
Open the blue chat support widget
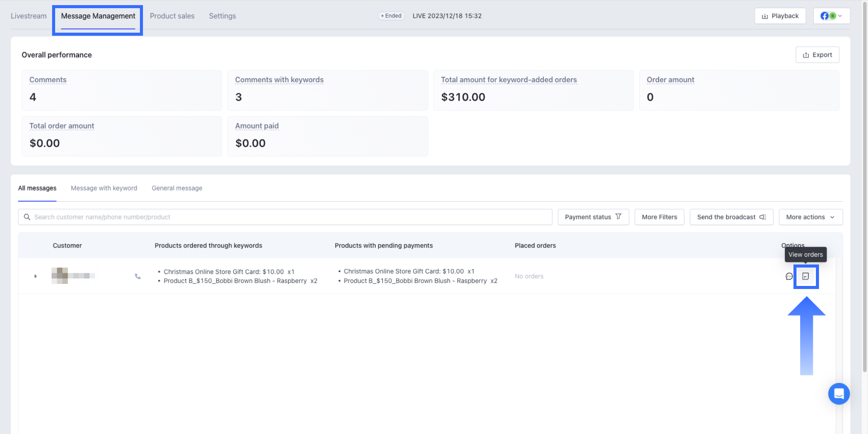click(838, 394)
